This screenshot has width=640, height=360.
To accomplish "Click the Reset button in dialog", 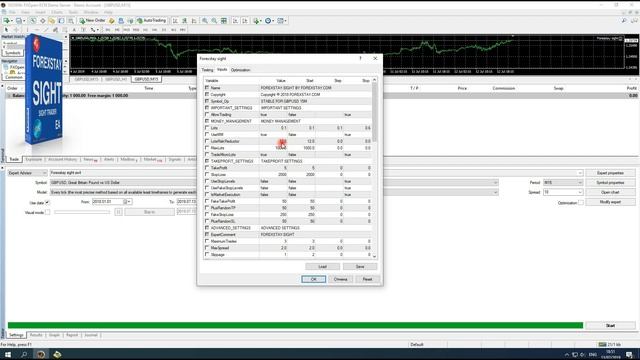I will (x=367, y=279).
